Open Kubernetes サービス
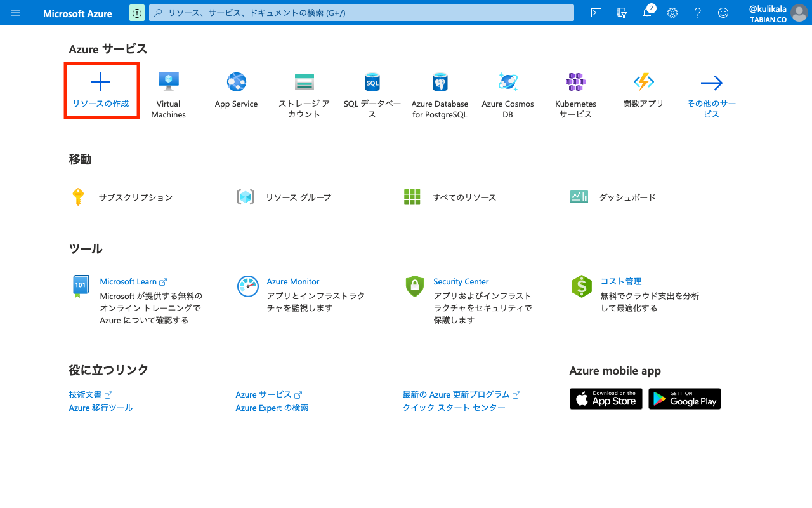Image resolution: width=812 pixels, height=508 pixels. pos(575,95)
